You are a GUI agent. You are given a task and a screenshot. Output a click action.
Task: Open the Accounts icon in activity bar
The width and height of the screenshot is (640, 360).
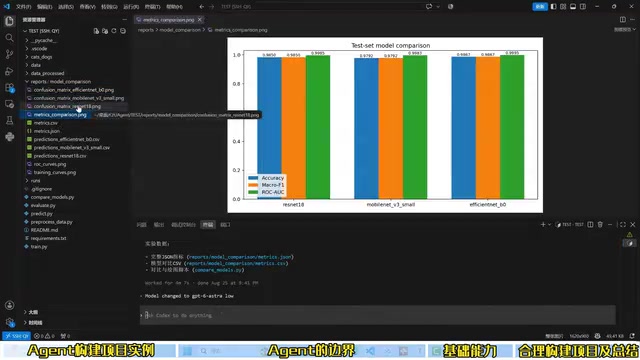[x=9, y=305]
